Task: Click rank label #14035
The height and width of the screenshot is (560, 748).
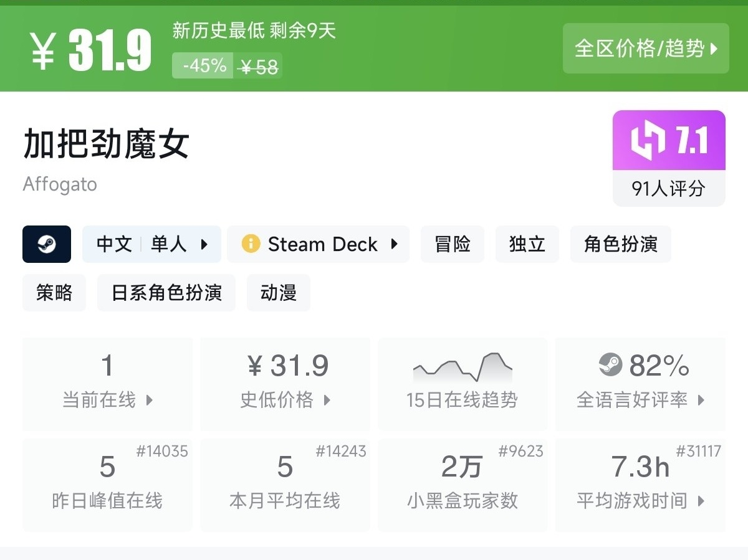Action: (162, 451)
